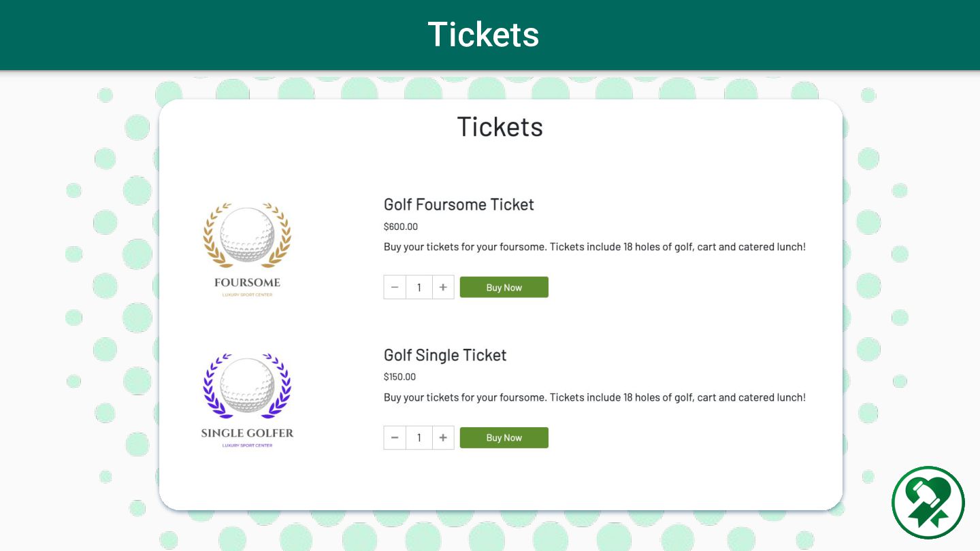Increase Golf Foursome Ticket quantity with plus
980x551 pixels.
[x=443, y=287]
